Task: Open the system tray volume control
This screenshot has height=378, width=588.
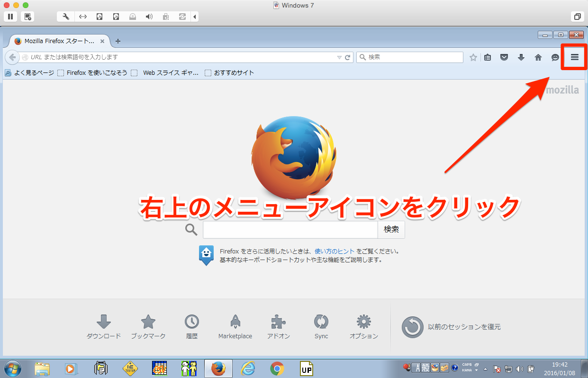Action: [519, 369]
